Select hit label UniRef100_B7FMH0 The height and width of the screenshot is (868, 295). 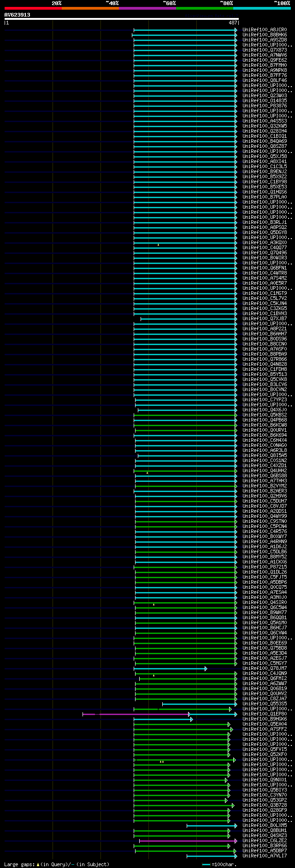(265, 65)
